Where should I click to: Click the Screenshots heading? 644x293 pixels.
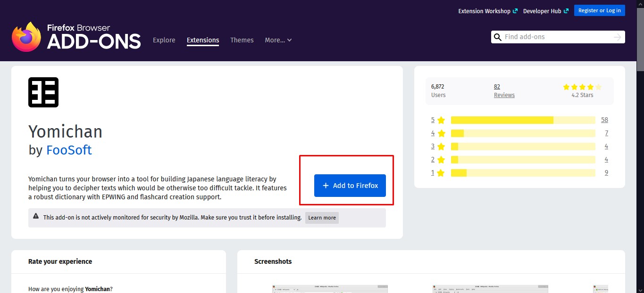pyautogui.click(x=273, y=261)
